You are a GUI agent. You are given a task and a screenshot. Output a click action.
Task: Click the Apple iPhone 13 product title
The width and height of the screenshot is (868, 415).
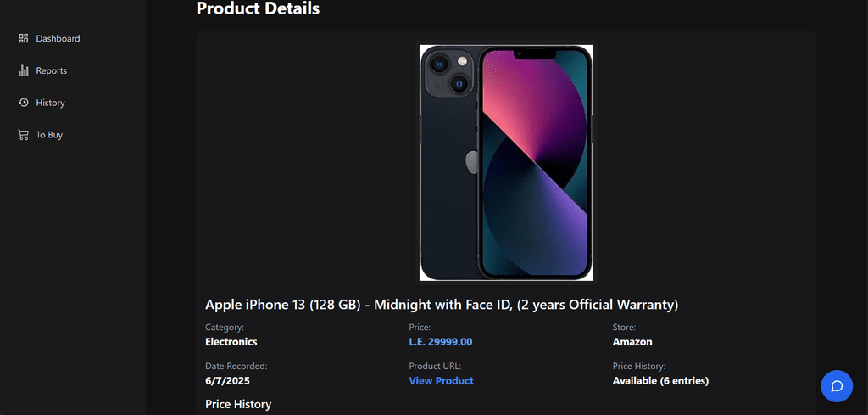(442, 305)
